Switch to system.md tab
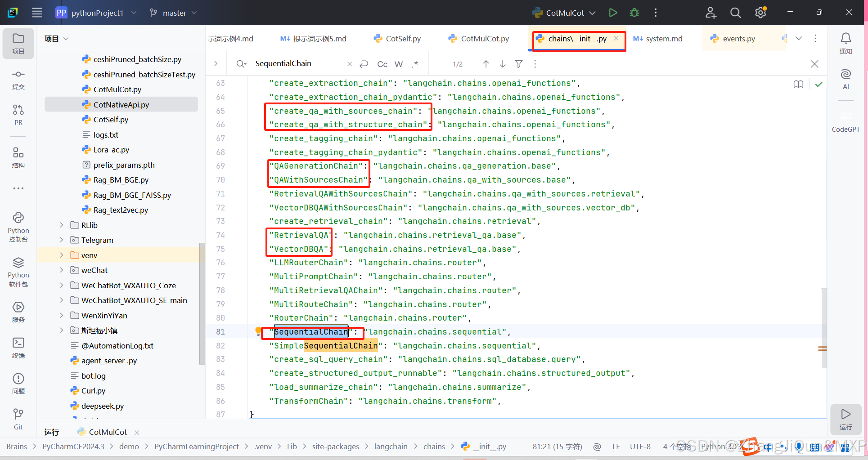The width and height of the screenshot is (868, 460). [x=658, y=39]
